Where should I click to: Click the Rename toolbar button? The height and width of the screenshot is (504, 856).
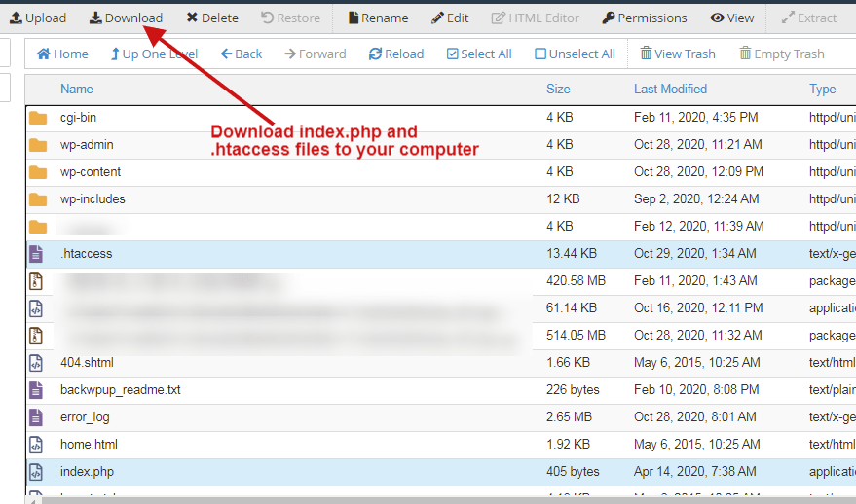coord(378,18)
